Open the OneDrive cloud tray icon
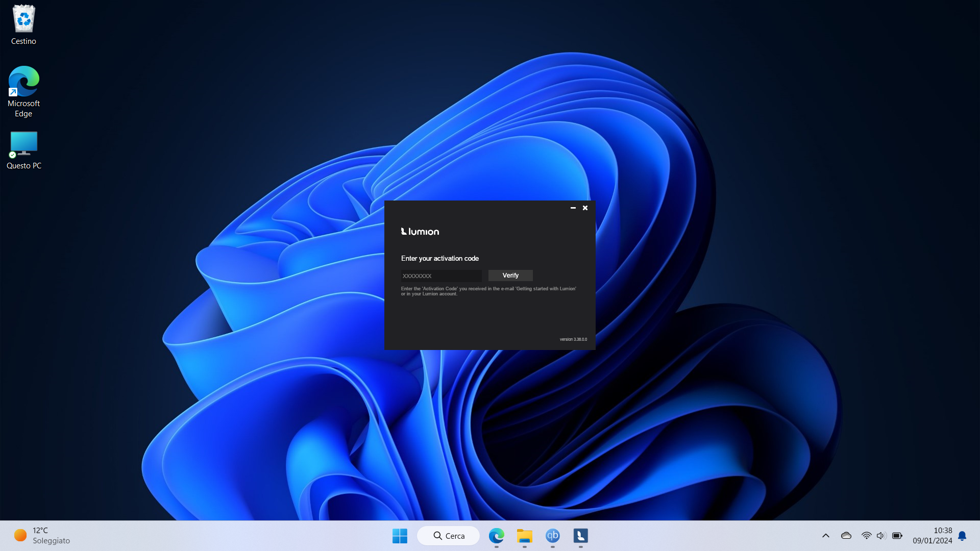Viewport: 980px width, 551px height. 846,536
